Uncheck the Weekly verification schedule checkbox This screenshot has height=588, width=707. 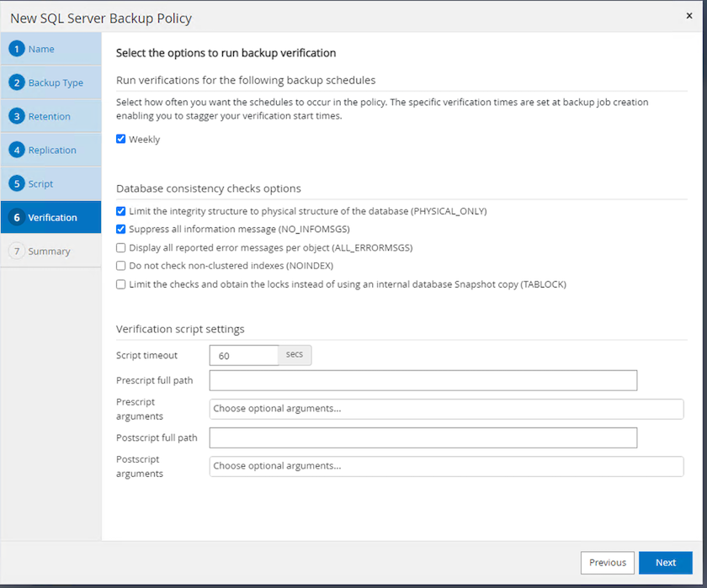121,139
